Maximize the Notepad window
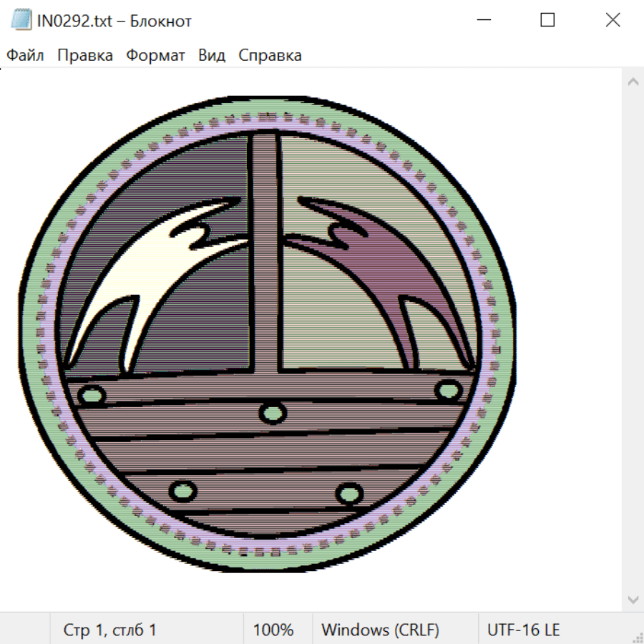The height and width of the screenshot is (644, 644). 547,21
